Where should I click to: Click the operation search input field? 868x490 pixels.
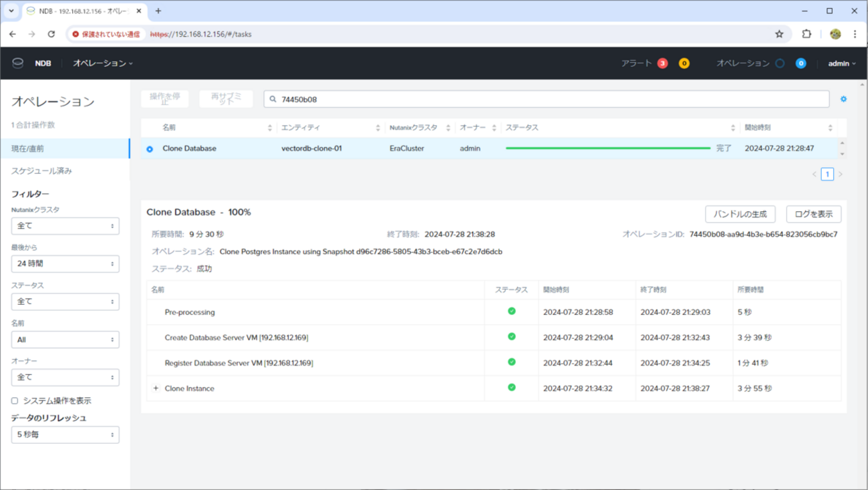pos(548,99)
